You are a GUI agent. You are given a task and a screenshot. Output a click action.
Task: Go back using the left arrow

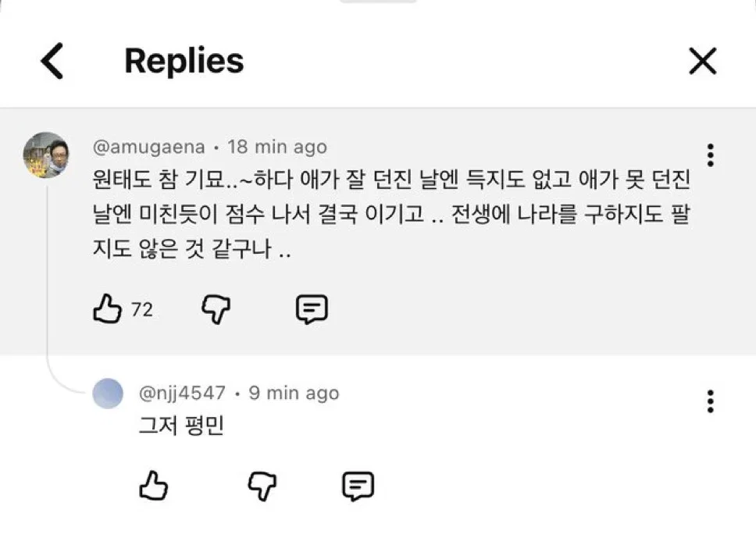(52, 61)
